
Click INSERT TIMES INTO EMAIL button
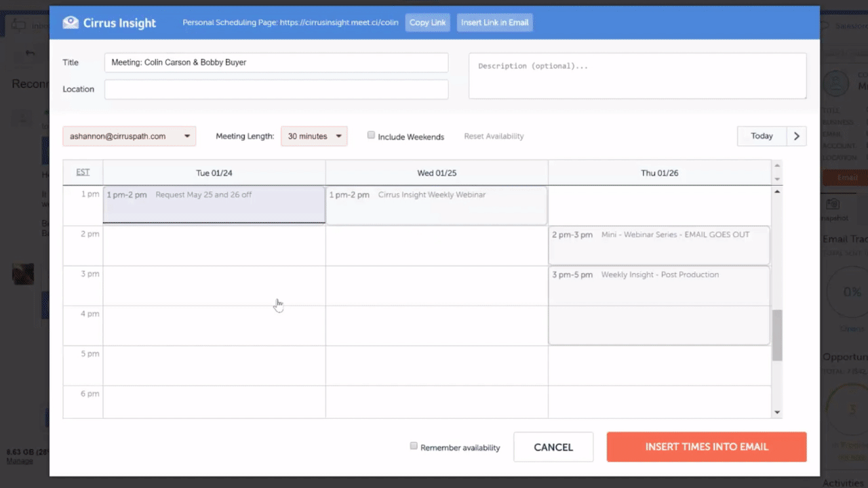coord(706,447)
